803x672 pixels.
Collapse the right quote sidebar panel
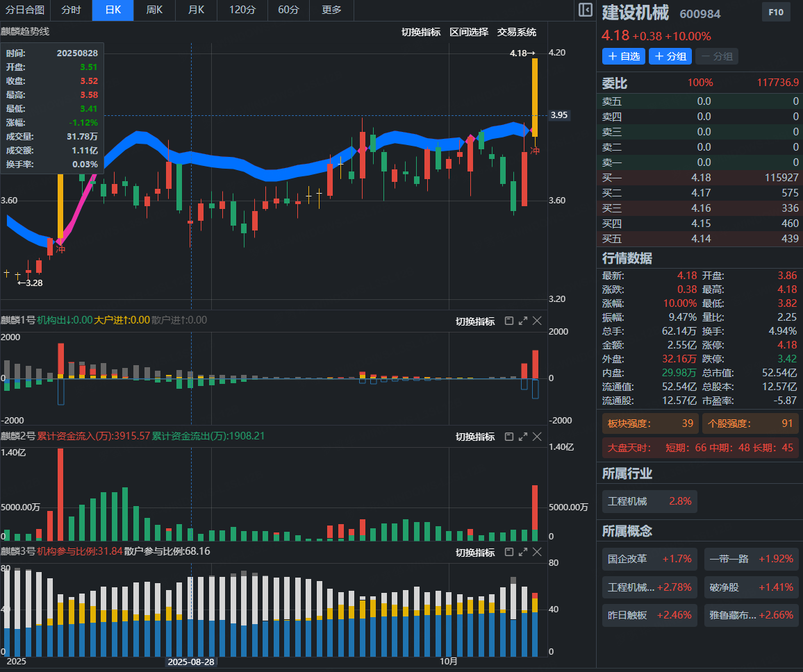pos(585,10)
